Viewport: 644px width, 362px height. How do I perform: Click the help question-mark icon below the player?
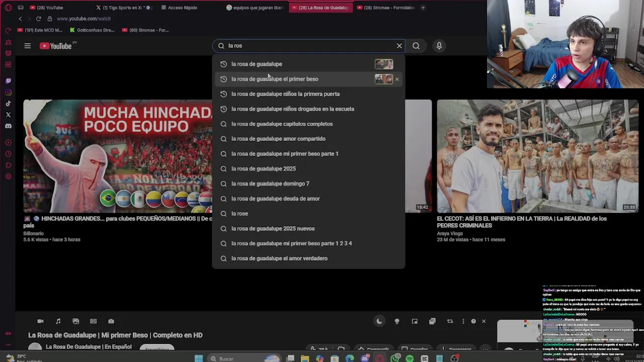click(x=473, y=321)
